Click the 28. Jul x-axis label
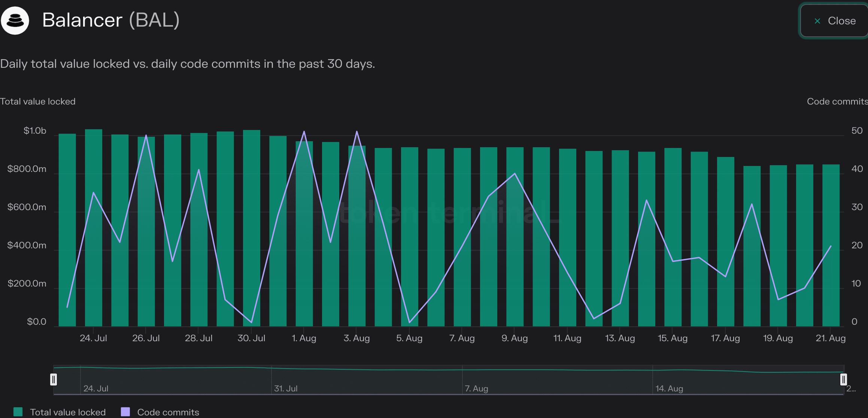The width and height of the screenshot is (868, 418). pos(198,338)
